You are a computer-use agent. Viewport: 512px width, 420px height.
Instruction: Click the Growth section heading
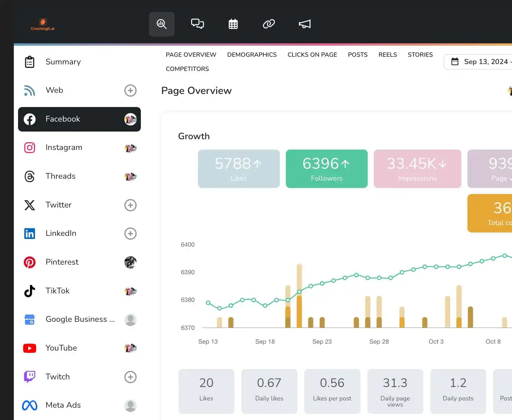click(194, 137)
